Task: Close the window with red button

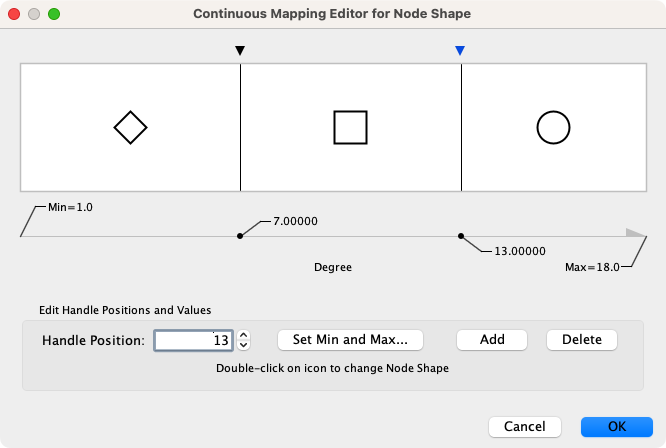Action: pos(14,15)
